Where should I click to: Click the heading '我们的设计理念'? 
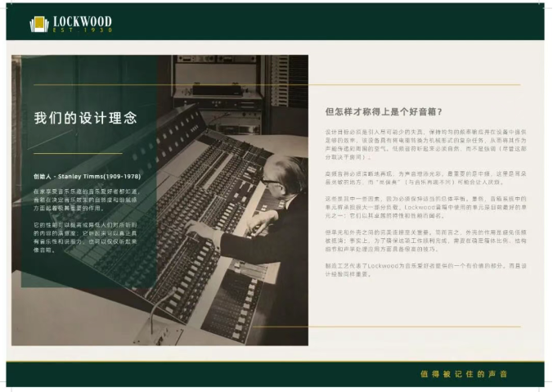tap(85, 118)
